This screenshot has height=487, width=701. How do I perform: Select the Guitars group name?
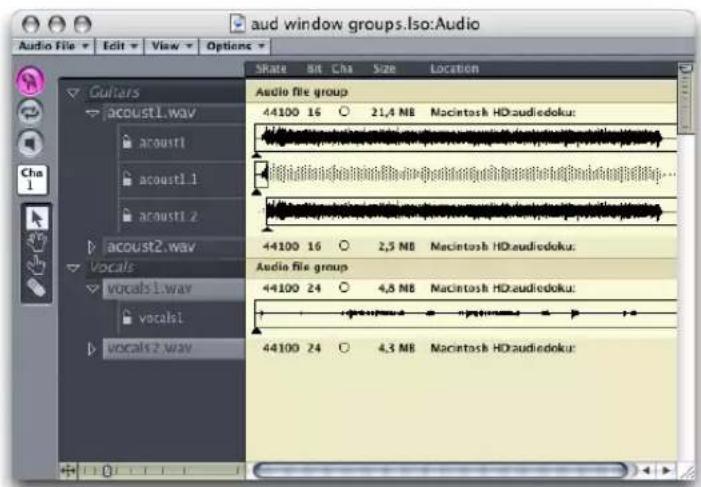tap(114, 92)
